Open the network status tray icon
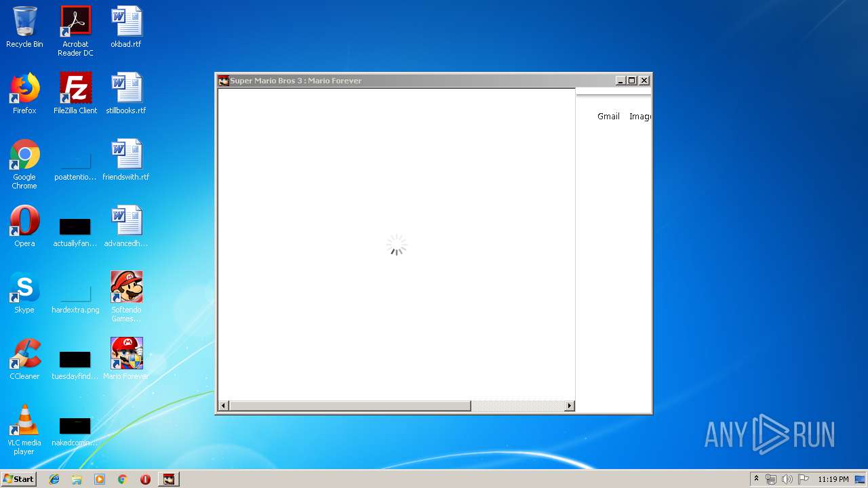 771,479
